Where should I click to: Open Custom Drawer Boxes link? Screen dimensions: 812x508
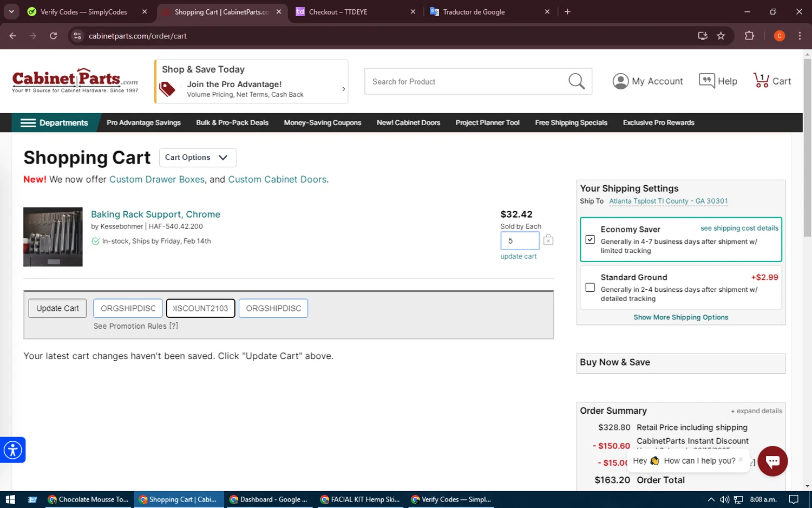coord(157,179)
